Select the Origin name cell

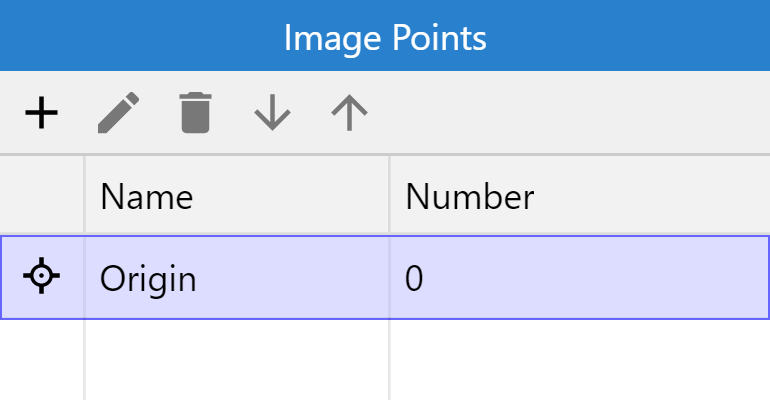237,278
